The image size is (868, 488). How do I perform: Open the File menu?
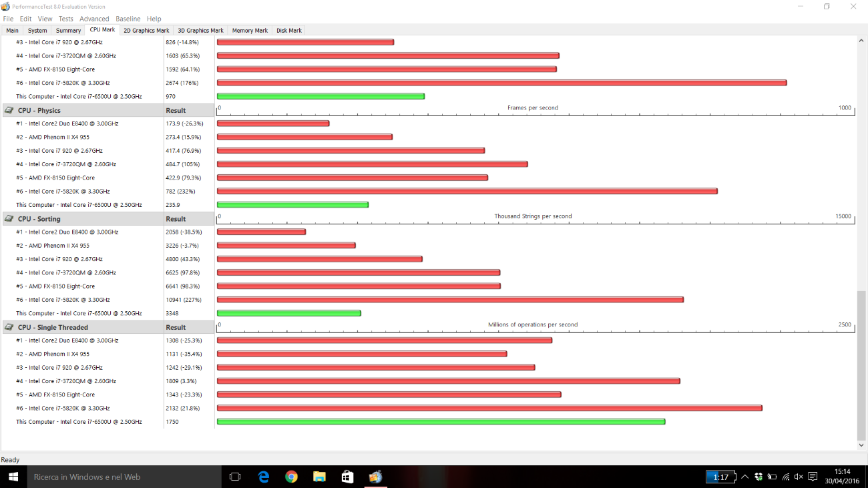[x=8, y=19]
